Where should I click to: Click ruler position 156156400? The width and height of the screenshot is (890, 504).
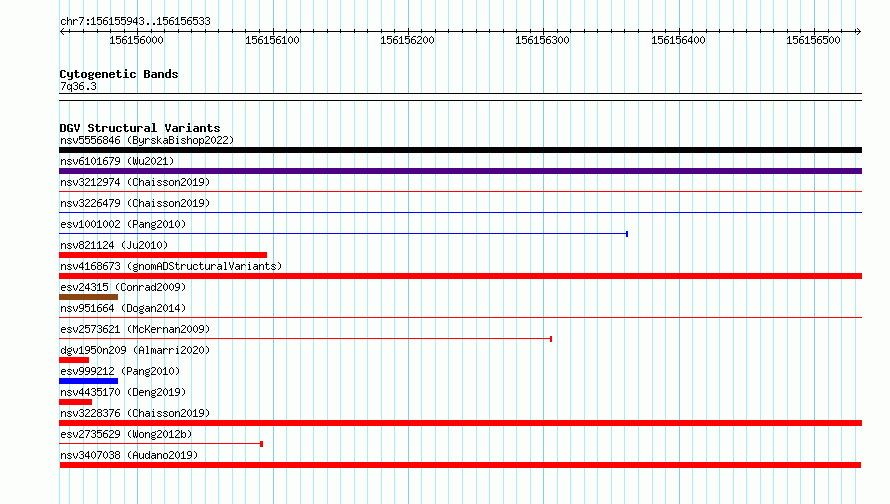(x=678, y=40)
